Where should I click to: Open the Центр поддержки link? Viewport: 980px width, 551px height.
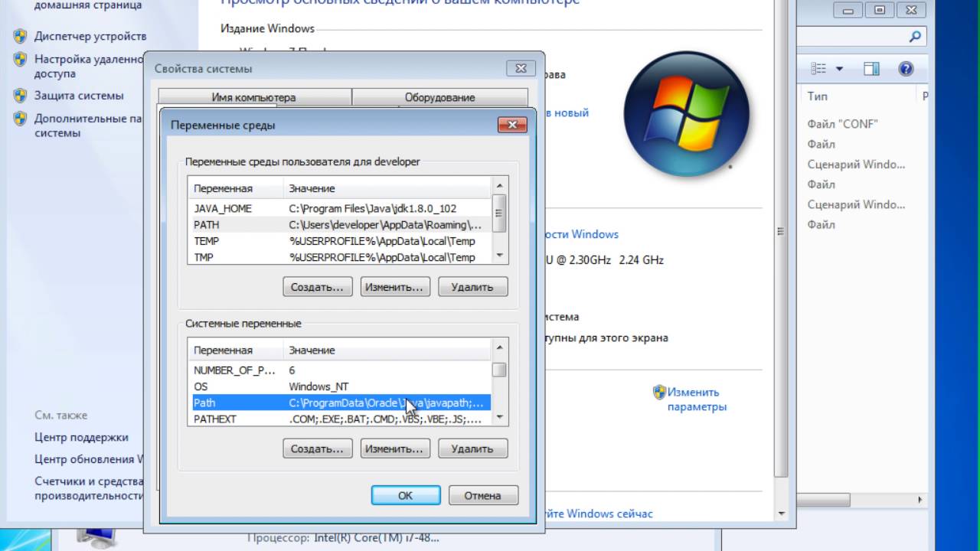point(81,438)
